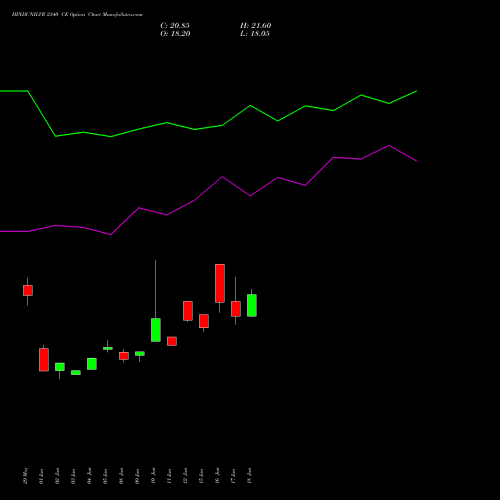Click the 18 Jun date label
The image size is (500, 500).
(250, 476)
